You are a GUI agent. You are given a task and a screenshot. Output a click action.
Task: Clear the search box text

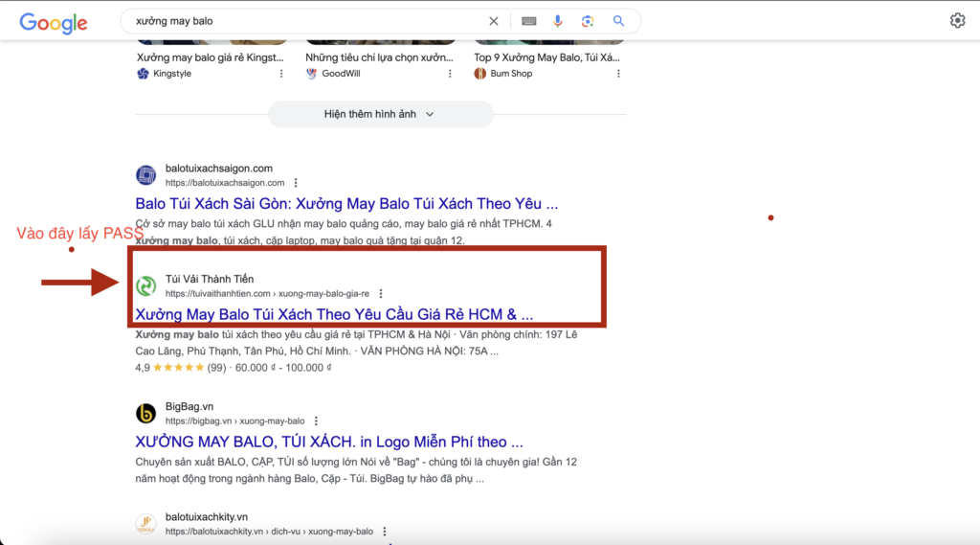point(494,21)
